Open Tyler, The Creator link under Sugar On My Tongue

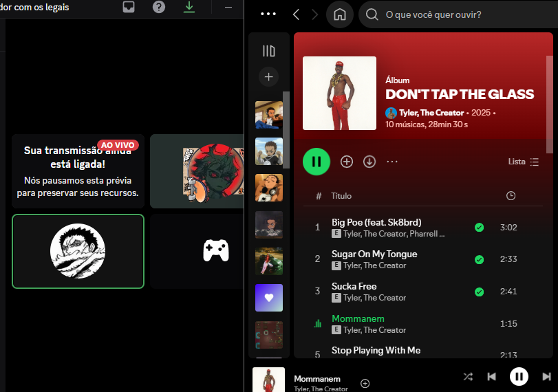pos(374,265)
